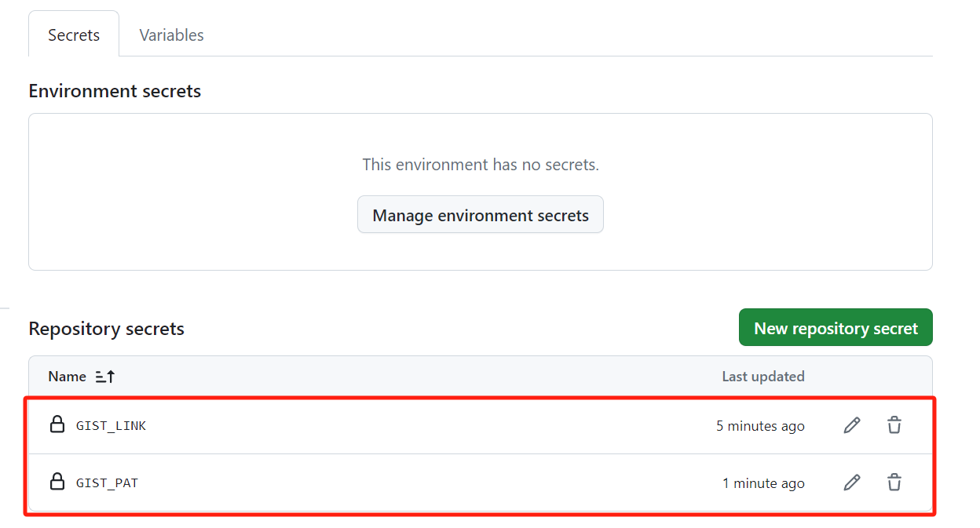Switch to the Variables tab
Viewport: 980px width, 528px height.
pos(171,35)
